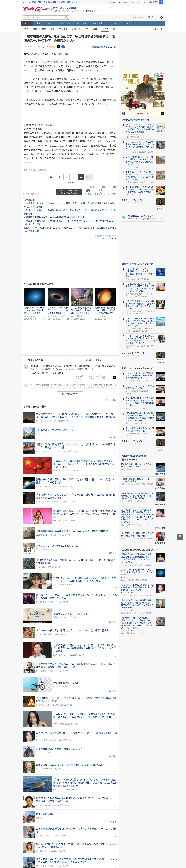This screenshot has height=868, width=186.
Task: Click the Yahoo!ニュース オリジナル bird icon
Action: pyautogui.click(x=124, y=217)
